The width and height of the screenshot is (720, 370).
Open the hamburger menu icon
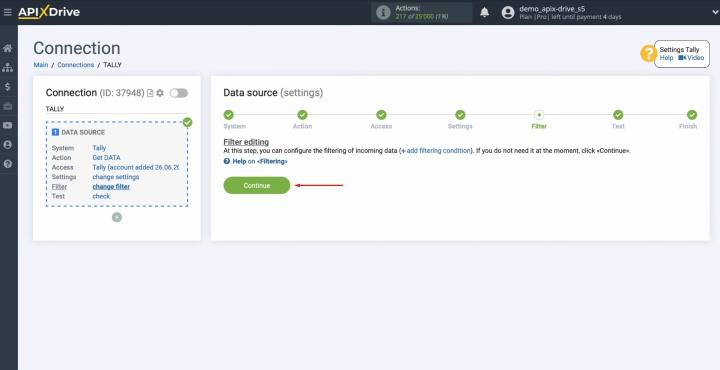click(7, 12)
